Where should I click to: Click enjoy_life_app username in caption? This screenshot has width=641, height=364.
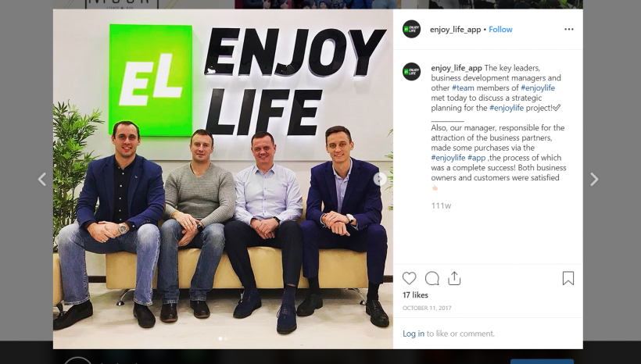click(457, 68)
